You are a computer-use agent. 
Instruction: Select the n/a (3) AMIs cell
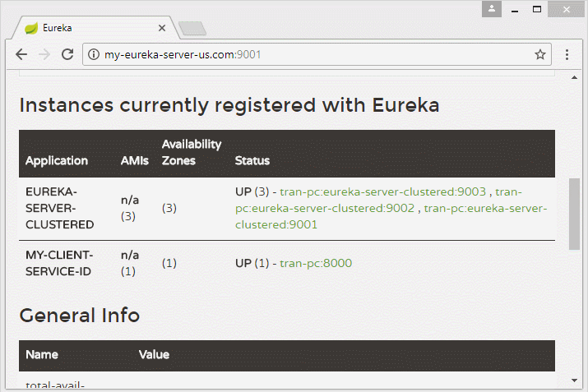coord(130,209)
